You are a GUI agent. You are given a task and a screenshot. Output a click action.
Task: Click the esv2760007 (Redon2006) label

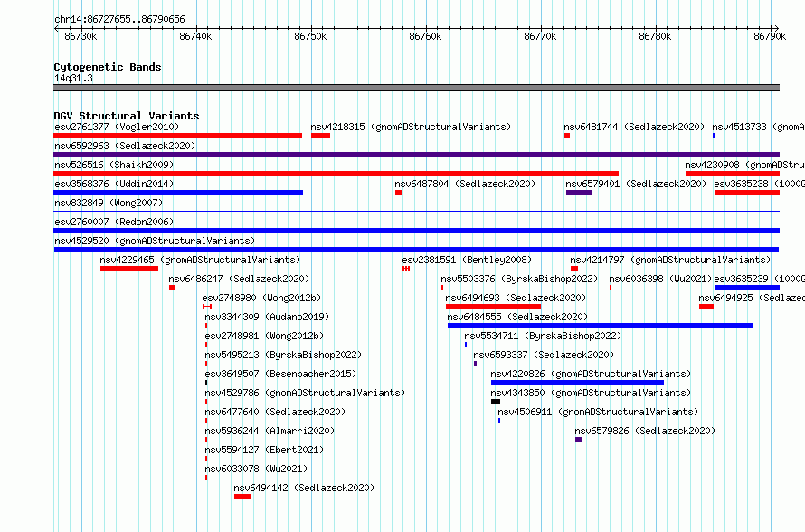tap(114, 222)
